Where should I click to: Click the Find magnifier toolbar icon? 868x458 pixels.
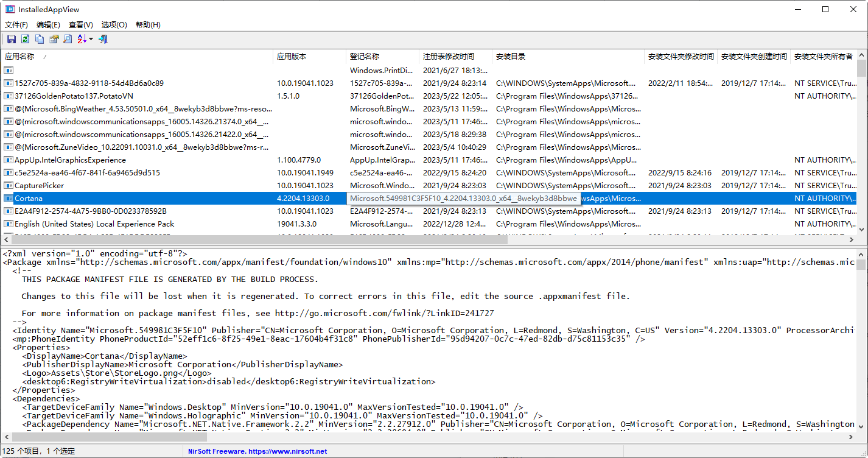68,39
